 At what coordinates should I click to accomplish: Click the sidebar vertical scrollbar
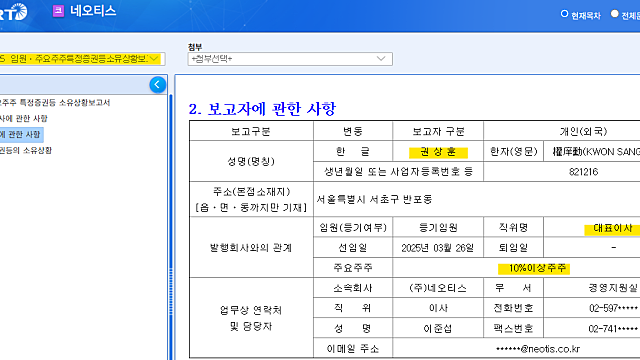(171, 227)
